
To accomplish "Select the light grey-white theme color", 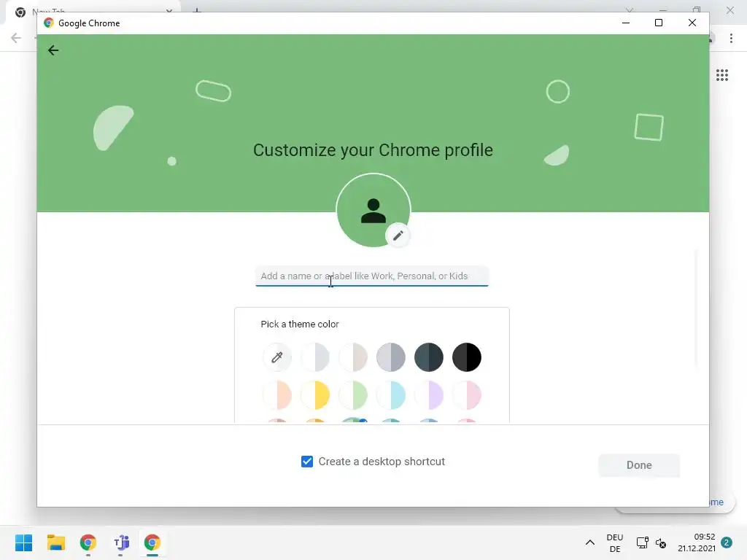I will 315,357.
